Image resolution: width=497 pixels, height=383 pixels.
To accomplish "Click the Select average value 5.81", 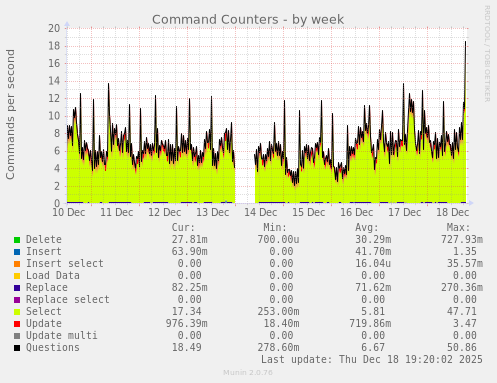I will [x=373, y=312].
